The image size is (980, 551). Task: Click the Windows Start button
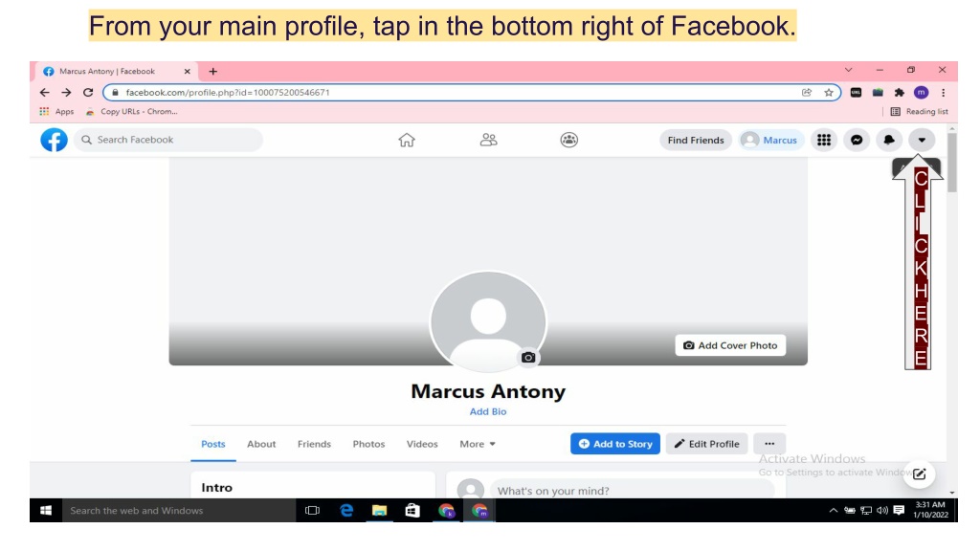pos(46,511)
